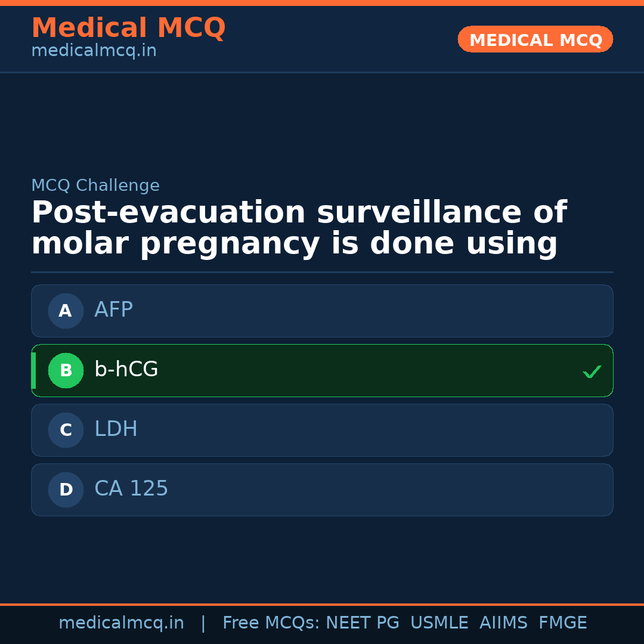Screen dimensions: 644x644
Task: Choose the b-hCG answer text
Action: (x=126, y=370)
